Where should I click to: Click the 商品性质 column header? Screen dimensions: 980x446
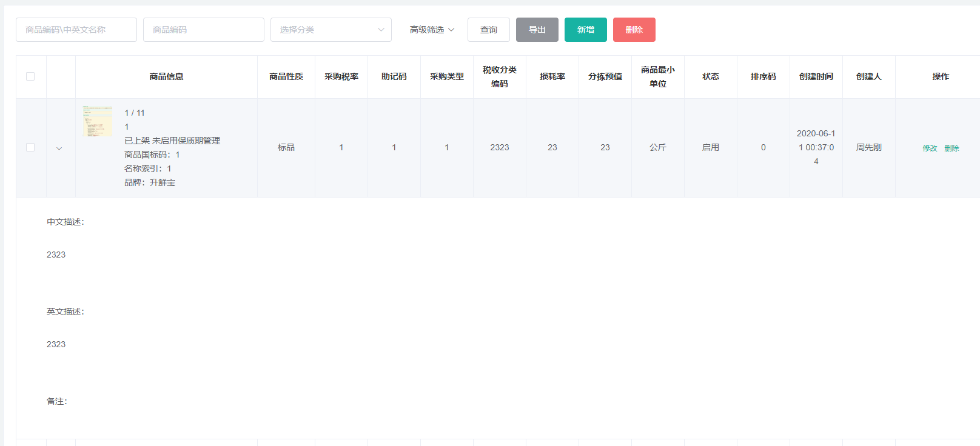pyautogui.click(x=286, y=76)
